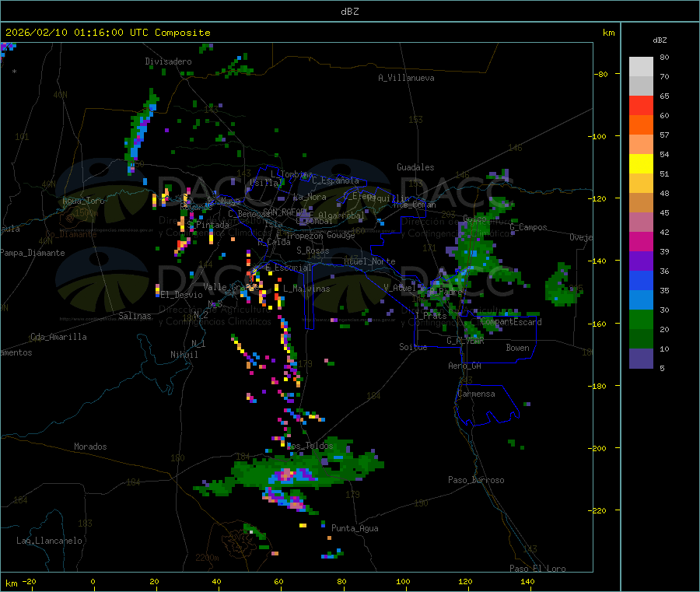This screenshot has height=592, width=700.
Task: Click the '-80' km tick on right axis
Action: 600,74
